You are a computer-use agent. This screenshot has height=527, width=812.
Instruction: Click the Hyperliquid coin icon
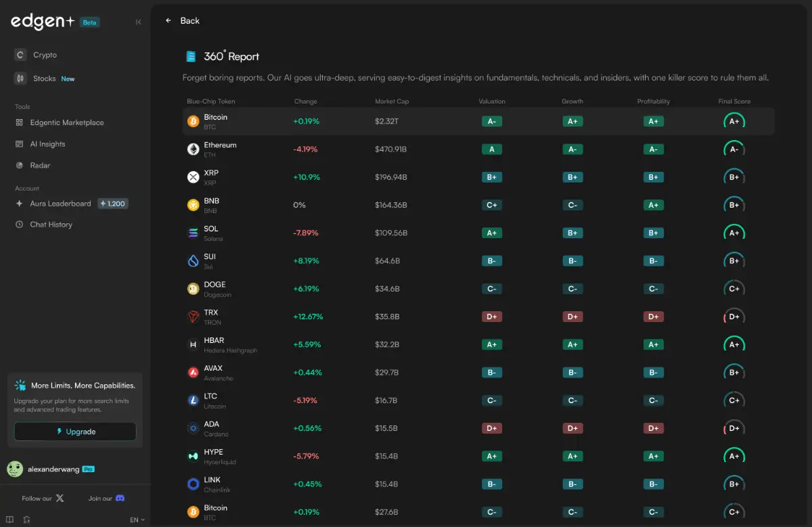[x=193, y=456]
